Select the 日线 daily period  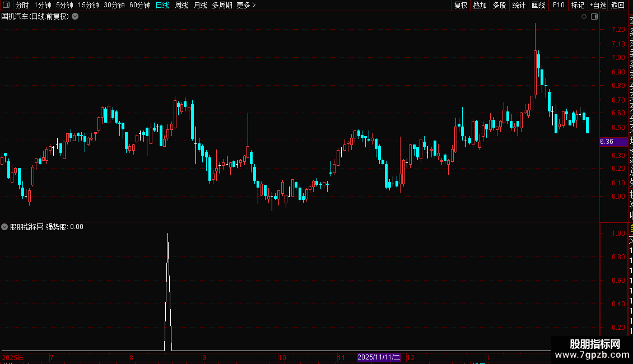pos(162,5)
